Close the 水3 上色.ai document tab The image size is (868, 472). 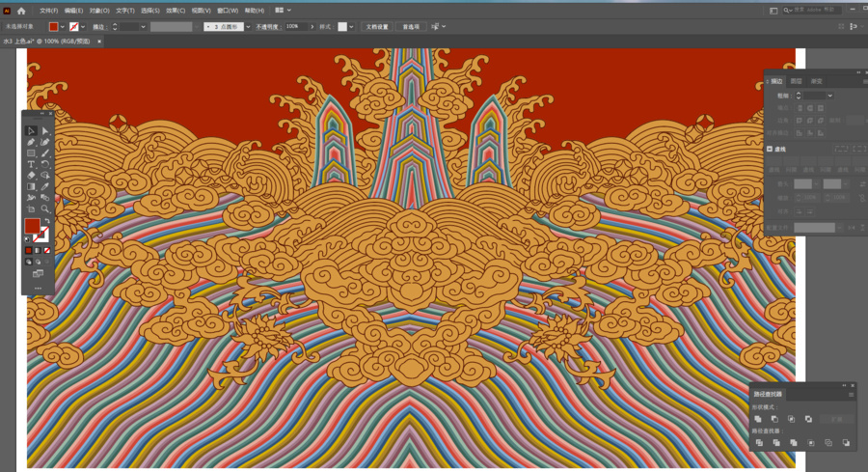pyautogui.click(x=99, y=42)
